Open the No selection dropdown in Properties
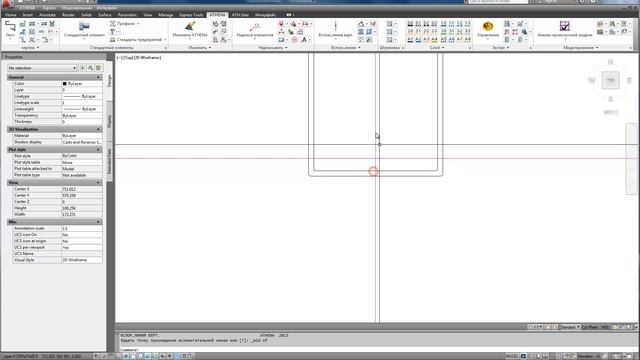Viewport: 640px width, 360px height. point(42,68)
